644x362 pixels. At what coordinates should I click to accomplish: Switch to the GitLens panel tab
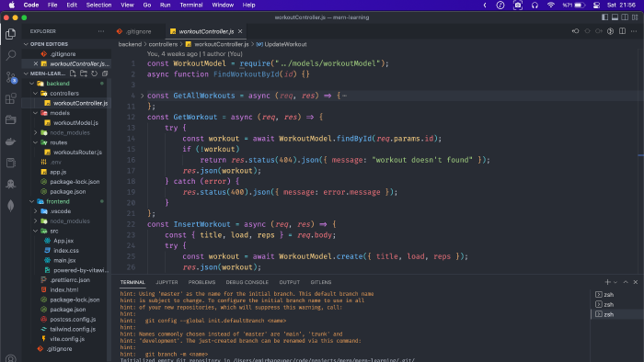pos(321,282)
